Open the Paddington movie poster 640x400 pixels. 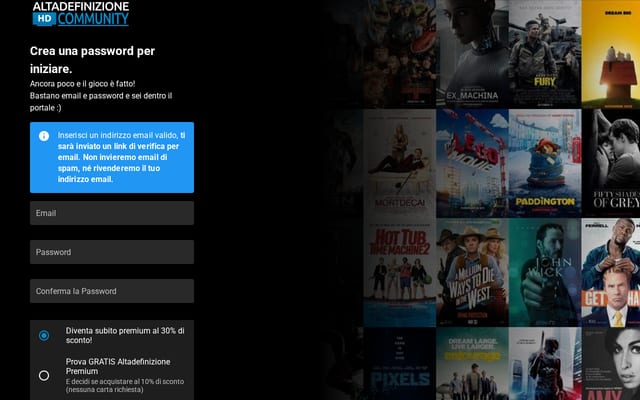point(545,163)
